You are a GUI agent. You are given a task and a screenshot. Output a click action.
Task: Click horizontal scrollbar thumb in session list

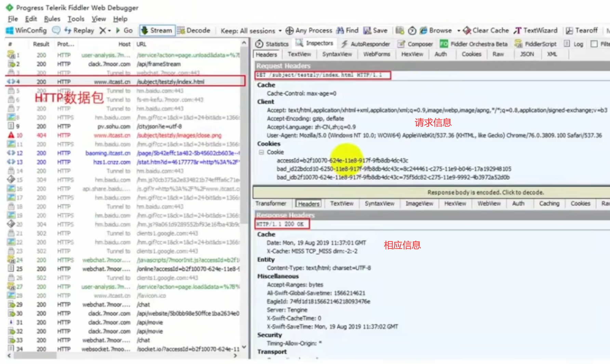pos(35,355)
